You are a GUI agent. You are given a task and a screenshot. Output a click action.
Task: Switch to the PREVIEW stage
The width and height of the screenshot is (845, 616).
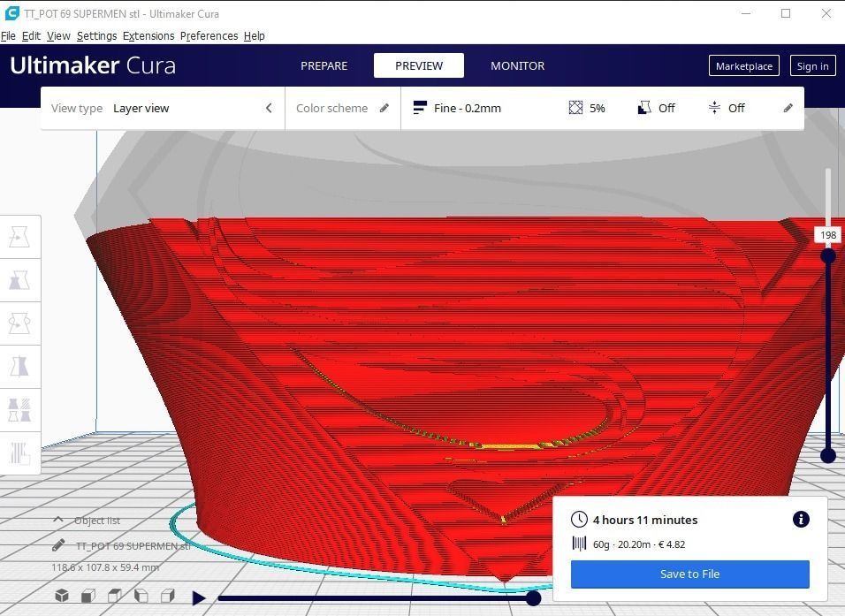[x=419, y=65]
